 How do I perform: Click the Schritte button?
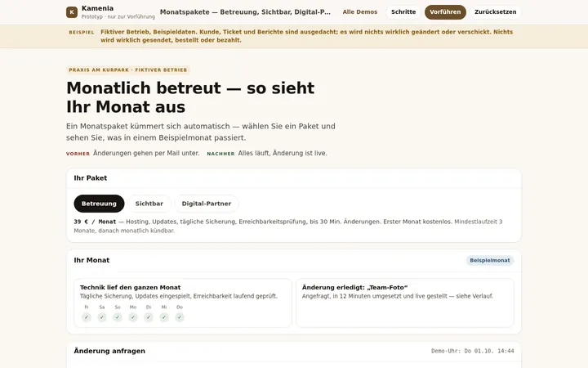[403, 12]
